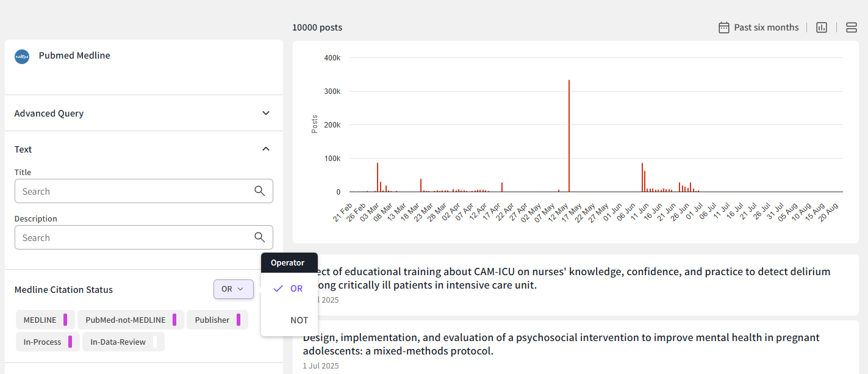
Task: Click the Description search magnifier icon
Action: [260, 237]
